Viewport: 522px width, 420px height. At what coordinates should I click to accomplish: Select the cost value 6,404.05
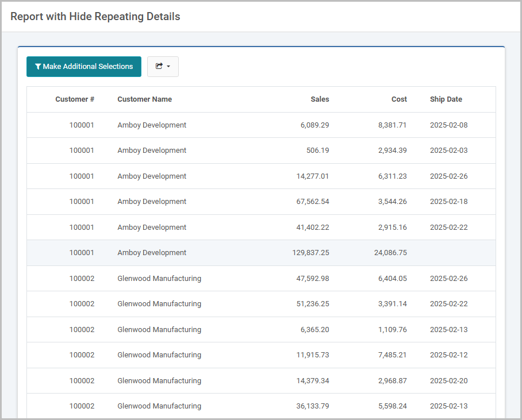(392, 279)
